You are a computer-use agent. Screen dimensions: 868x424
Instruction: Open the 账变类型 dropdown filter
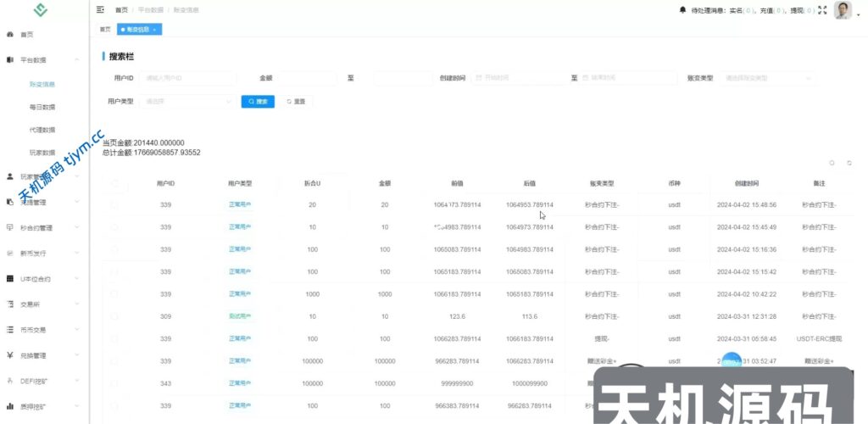(769, 78)
